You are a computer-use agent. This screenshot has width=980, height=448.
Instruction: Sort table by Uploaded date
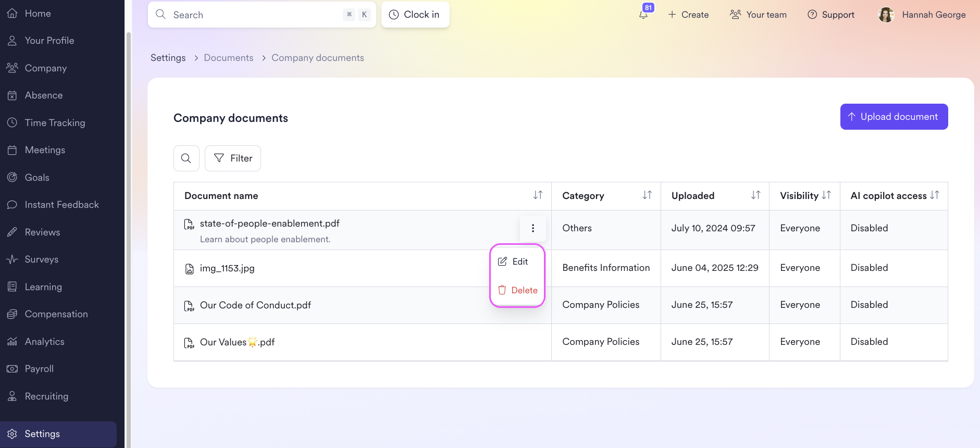[x=755, y=195]
